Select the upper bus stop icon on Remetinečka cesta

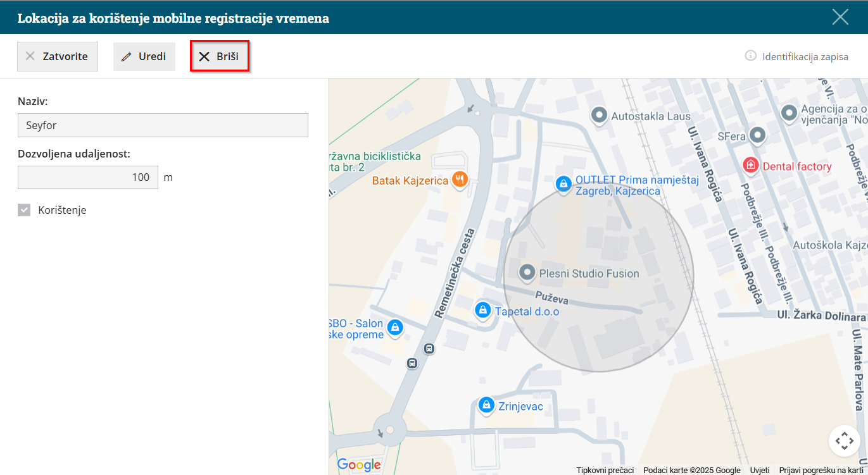click(429, 348)
